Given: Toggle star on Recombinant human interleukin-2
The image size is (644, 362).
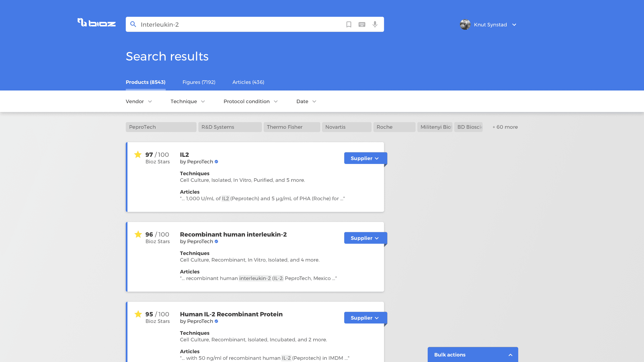Looking at the screenshot, I should pyautogui.click(x=138, y=234).
